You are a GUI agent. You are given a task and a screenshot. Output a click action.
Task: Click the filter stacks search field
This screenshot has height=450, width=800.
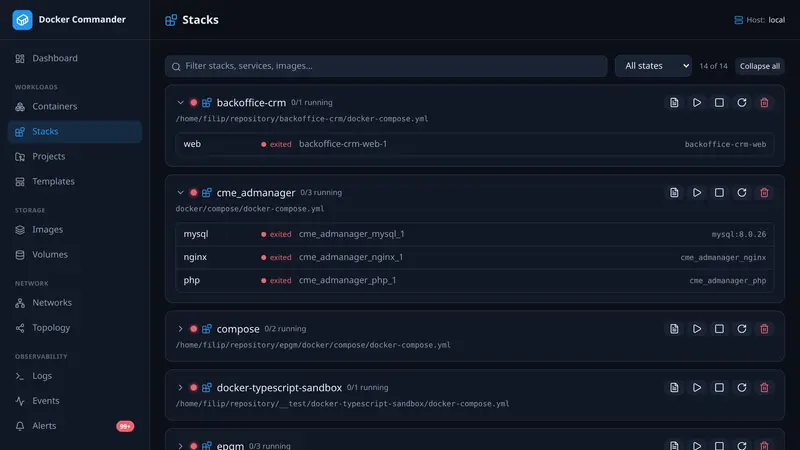point(386,66)
